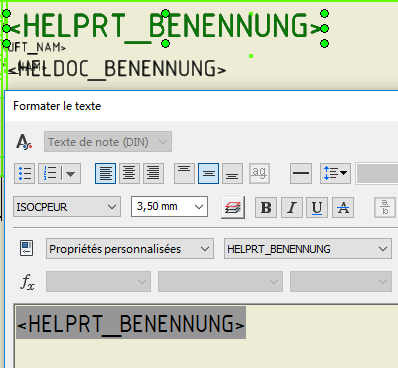Click the highlighted <HELPRT_BENENNUNG> text in editor
Image resolution: width=398 pixels, height=368 pixels.
click(131, 323)
